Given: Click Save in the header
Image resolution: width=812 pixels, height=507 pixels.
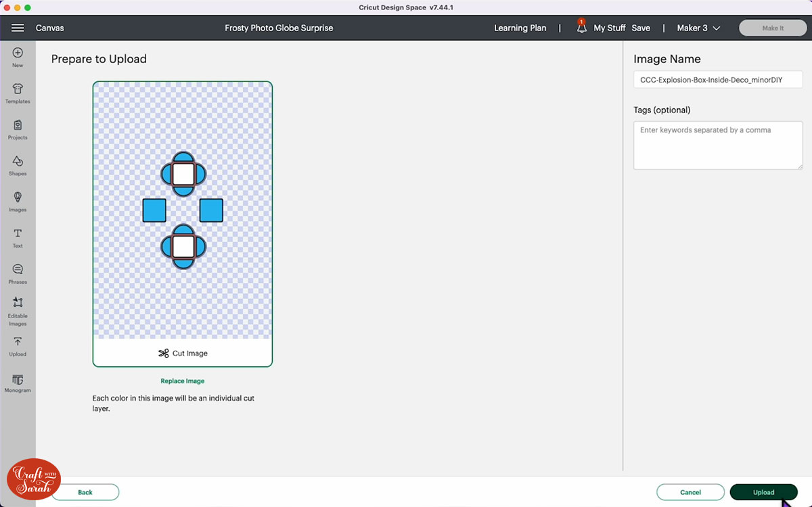Looking at the screenshot, I should click(641, 28).
